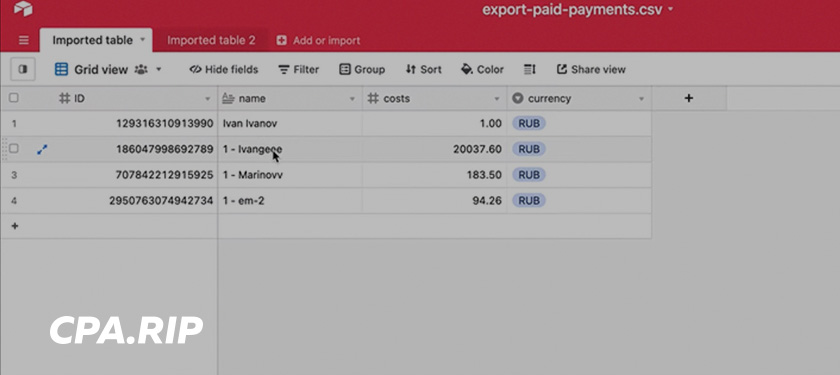Open the hamburger tables menu

point(24,40)
